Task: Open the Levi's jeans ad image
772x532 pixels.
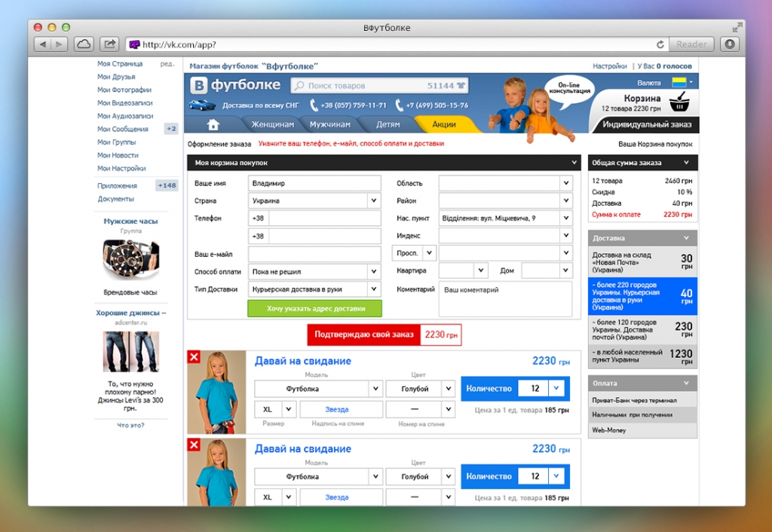Action: (x=131, y=351)
